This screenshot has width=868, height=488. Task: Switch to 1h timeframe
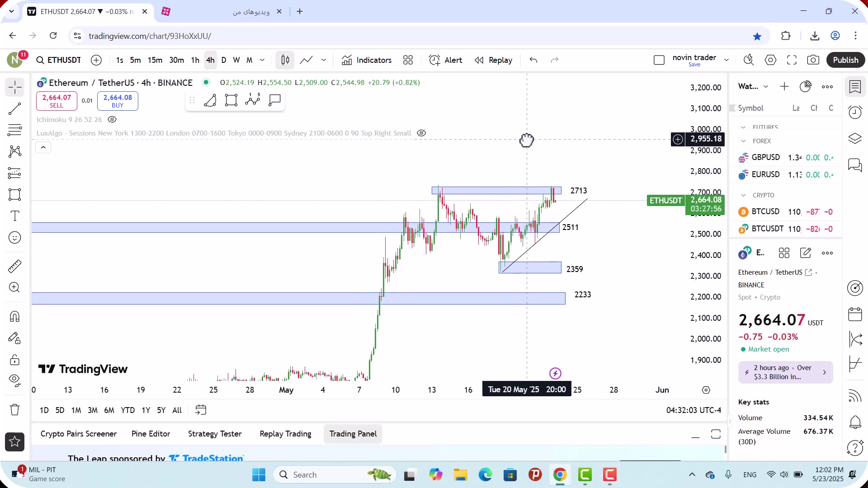[x=195, y=60]
